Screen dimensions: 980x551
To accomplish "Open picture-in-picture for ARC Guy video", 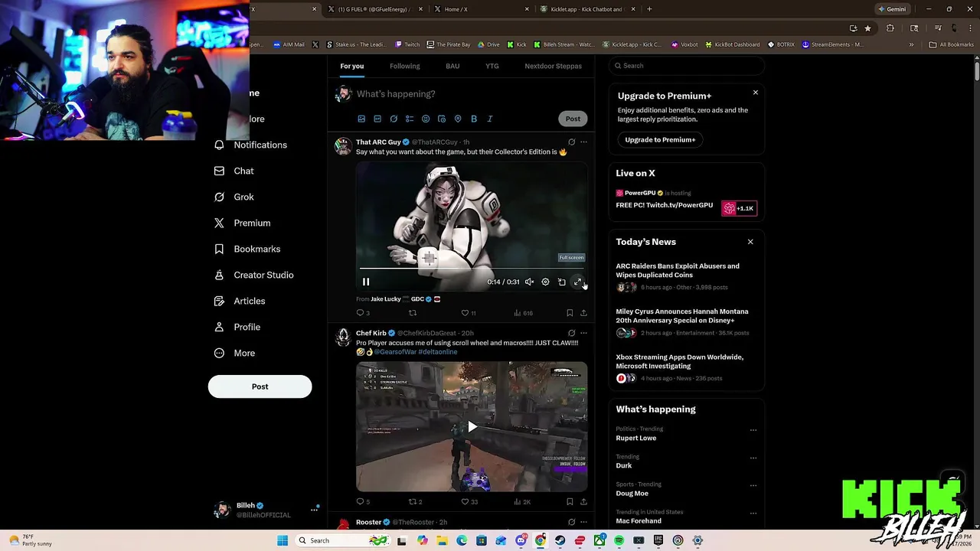I will click(x=561, y=282).
